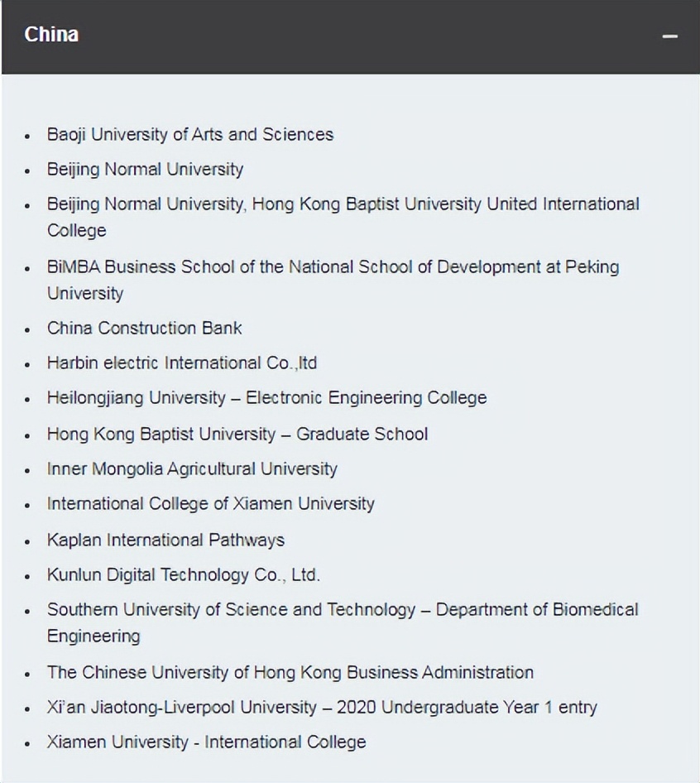Screen dimensions: 700x783
Task: Collapse the China section with minus icon
Action: point(670,36)
